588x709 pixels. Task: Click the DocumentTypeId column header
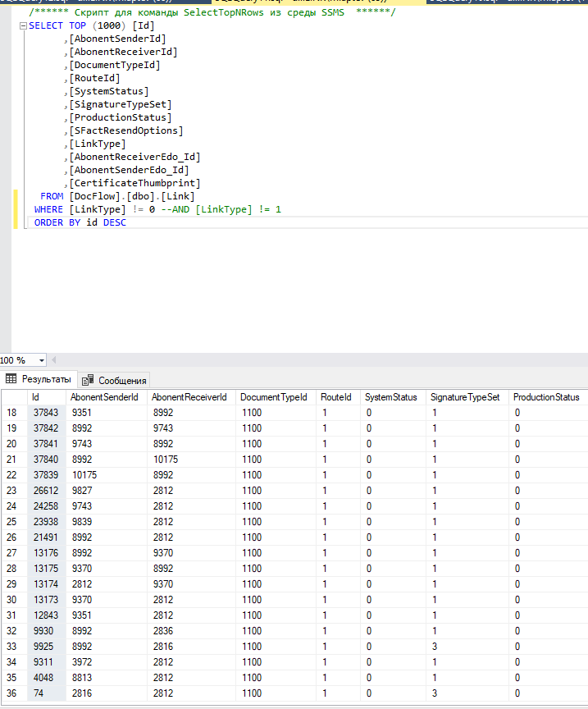273,397
